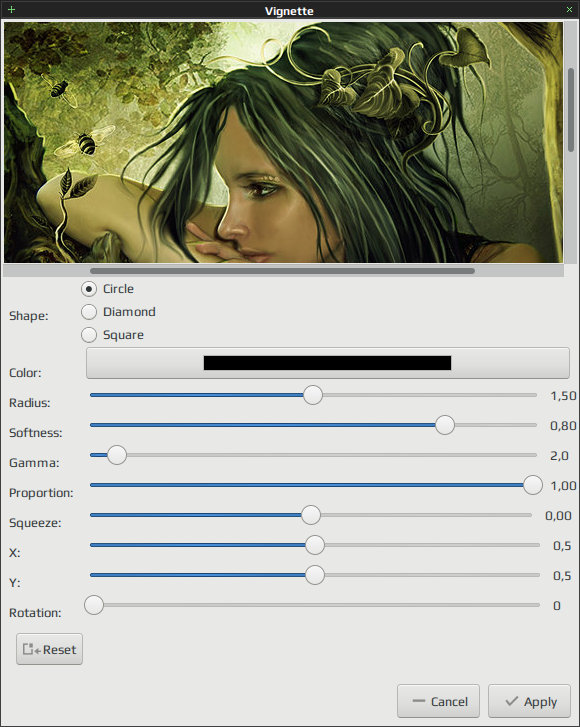The width and height of the screenshot is (580, 727).
Task: Close the Vignette window with X icon
Action: (569, 10)
